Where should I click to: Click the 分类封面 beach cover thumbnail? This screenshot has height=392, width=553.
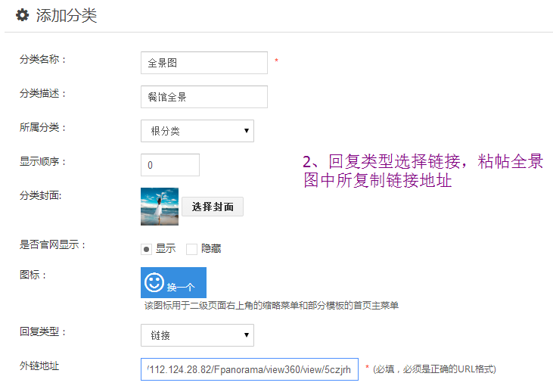pyautogui.click(x=160, y=207)
